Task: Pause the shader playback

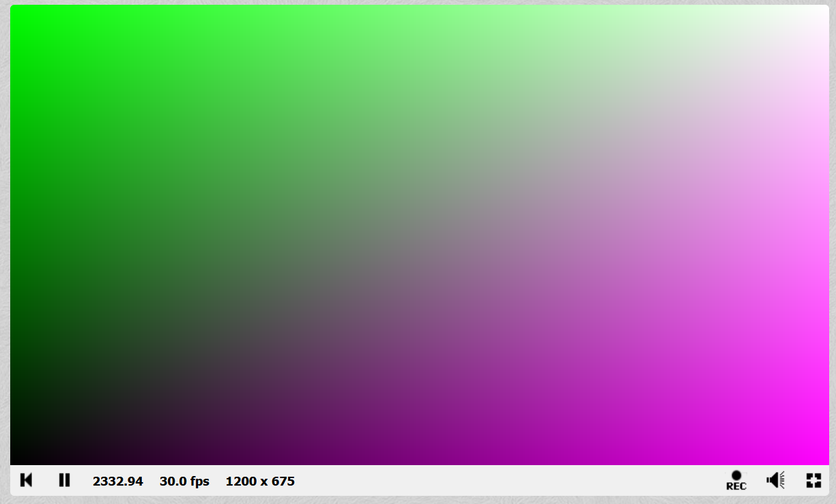Action: pyautogui.click(x=64, y=480)
